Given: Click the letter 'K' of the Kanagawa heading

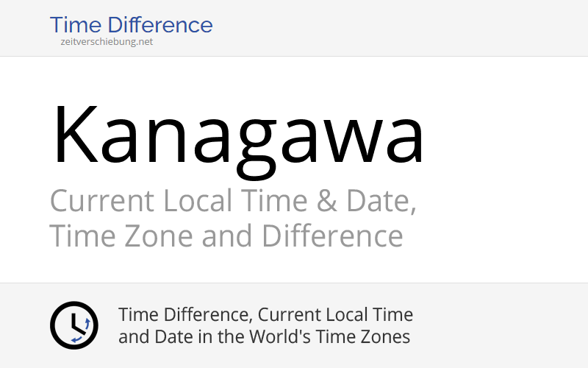Looking at the screenshot, I should pos(75,134).
